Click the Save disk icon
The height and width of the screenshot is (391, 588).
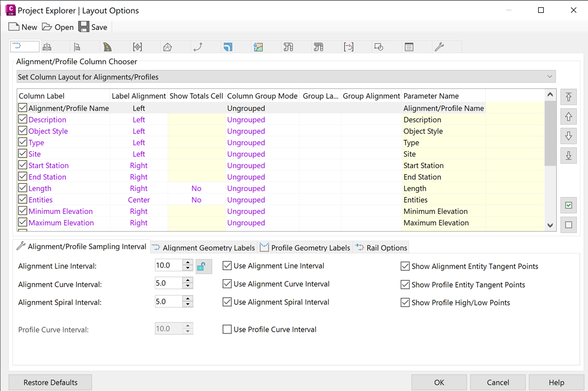click(84, 27)
